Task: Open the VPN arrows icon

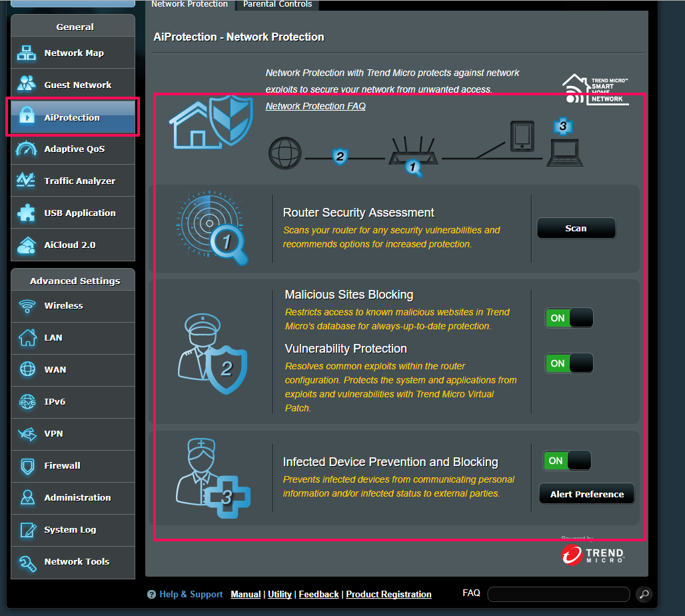Action: (27, 434)
